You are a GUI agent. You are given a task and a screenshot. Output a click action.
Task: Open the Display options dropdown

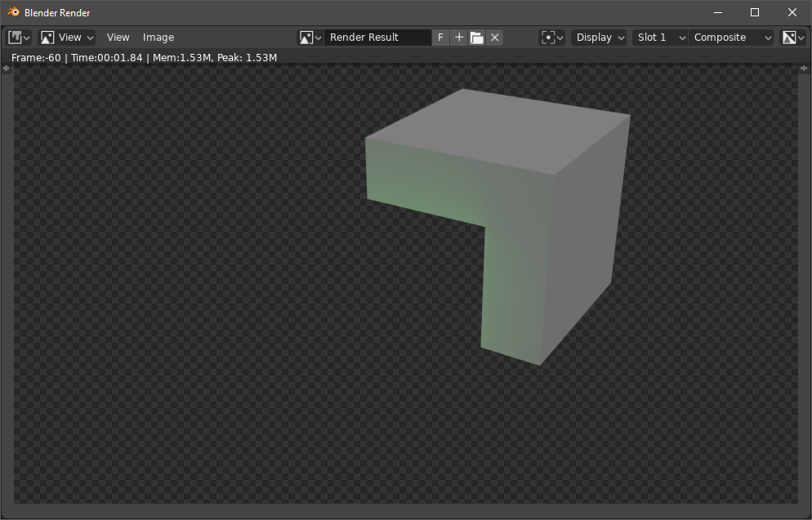pyautogui.click(x=599, y=37)
